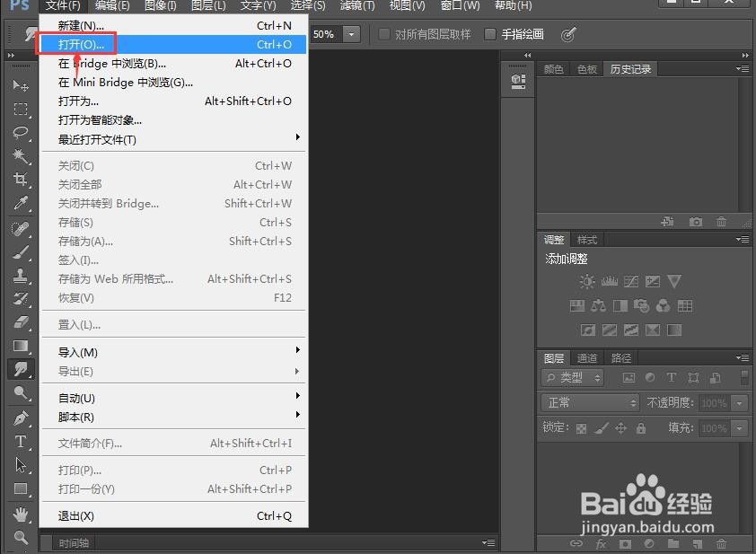Open the 50% zoom level dropdown
Screen dimensions: 756x554
(x=353, y=34)
